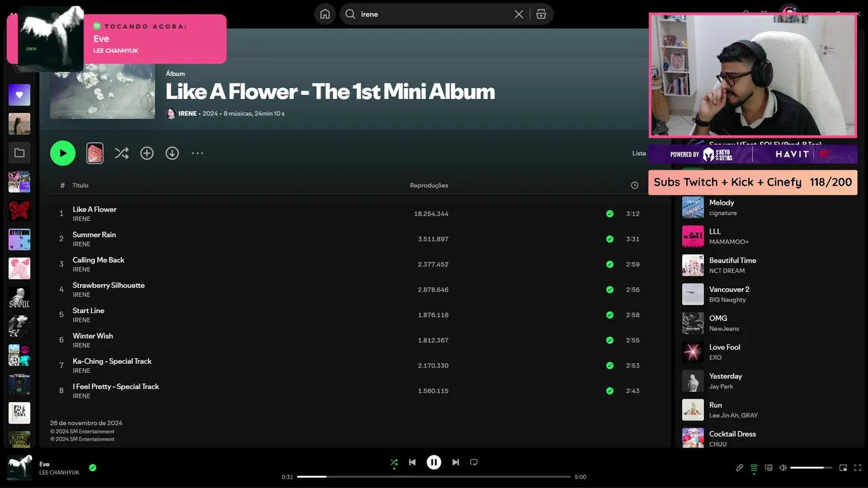This screenshot has height=488, width=868.
Task: Toggle repeat mode
Action: pyautogui.click(x=474, y=462)
